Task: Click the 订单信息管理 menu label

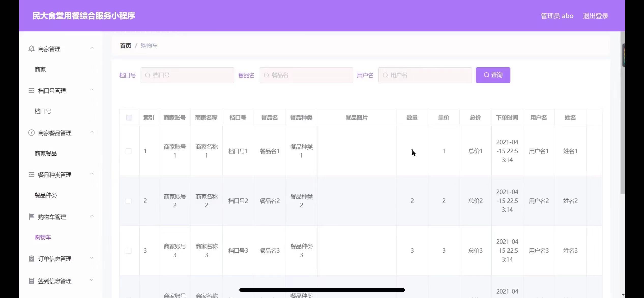Action: pos(55,259)
